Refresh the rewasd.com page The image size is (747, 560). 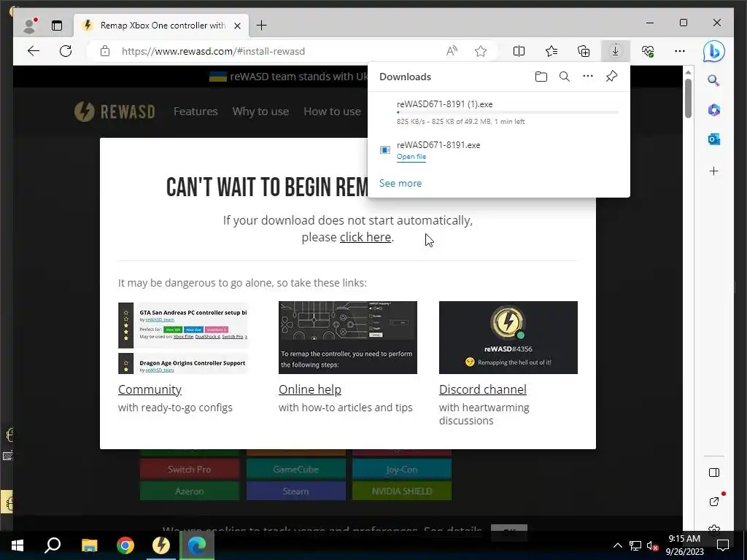coord(66,51)
